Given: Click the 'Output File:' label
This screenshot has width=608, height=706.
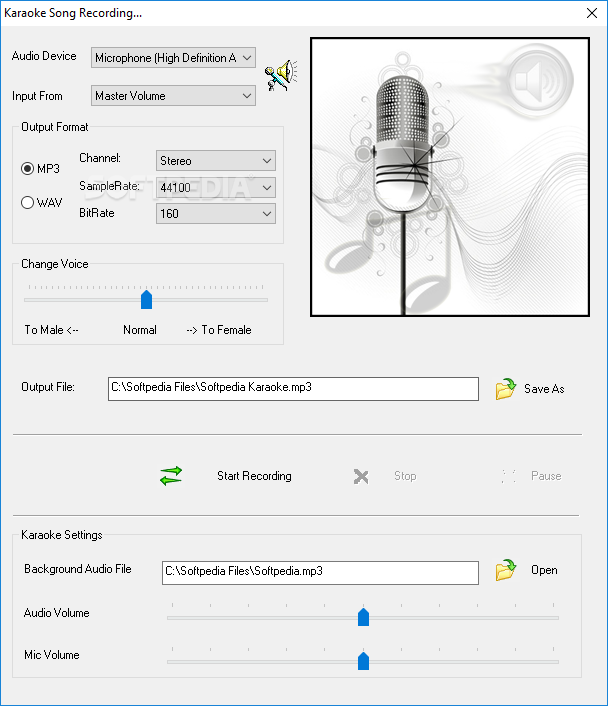Looking at the screenshot, I should click(x=48, y=387).
